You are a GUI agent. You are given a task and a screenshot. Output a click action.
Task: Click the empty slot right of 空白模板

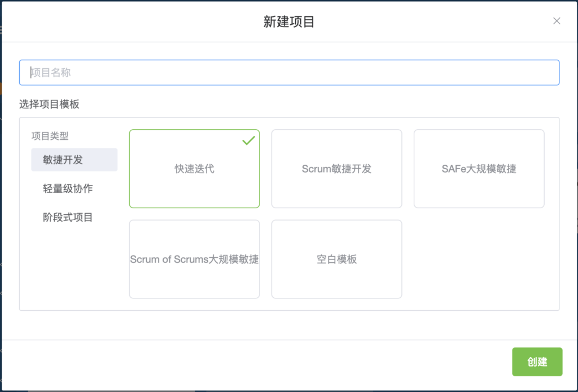(x=479, y=259)
